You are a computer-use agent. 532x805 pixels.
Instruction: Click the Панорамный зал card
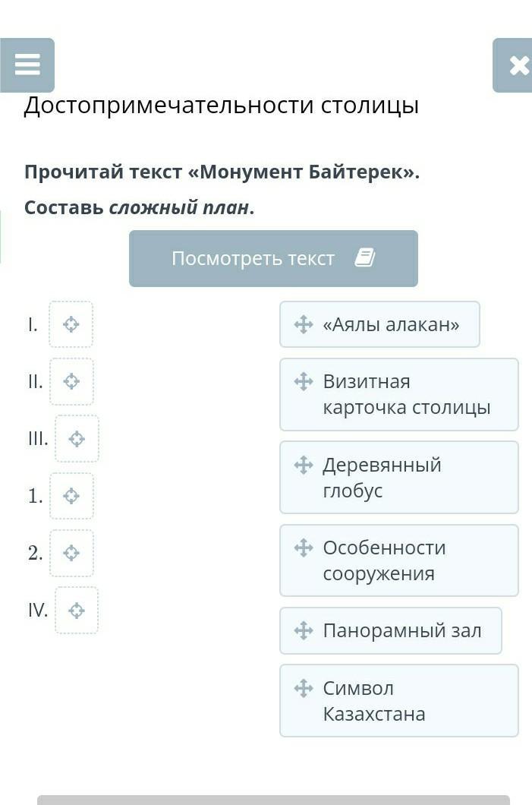click(390, 630)
